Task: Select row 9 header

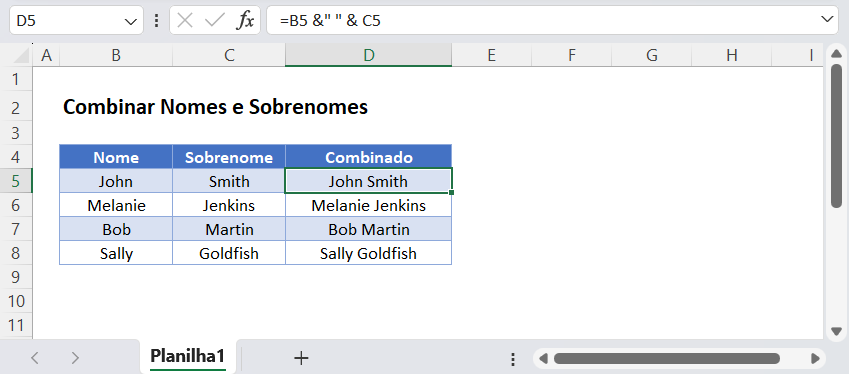Action: click(x=16, y=277)
